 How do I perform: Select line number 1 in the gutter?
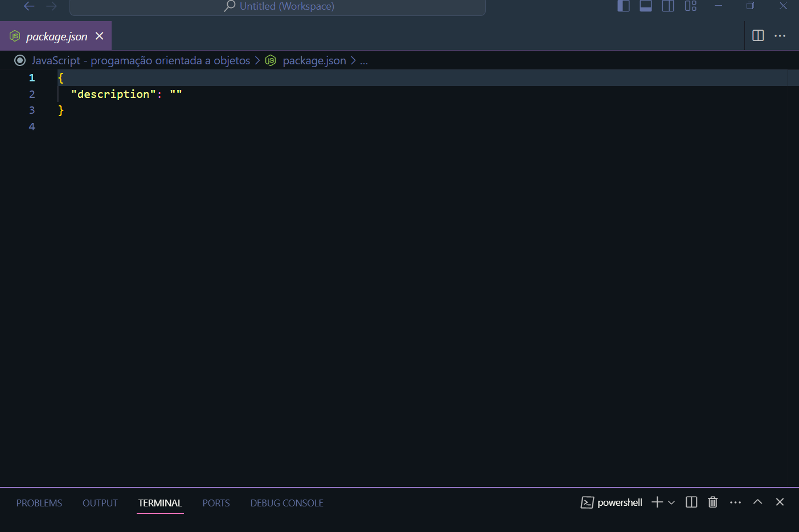point(32,78)
